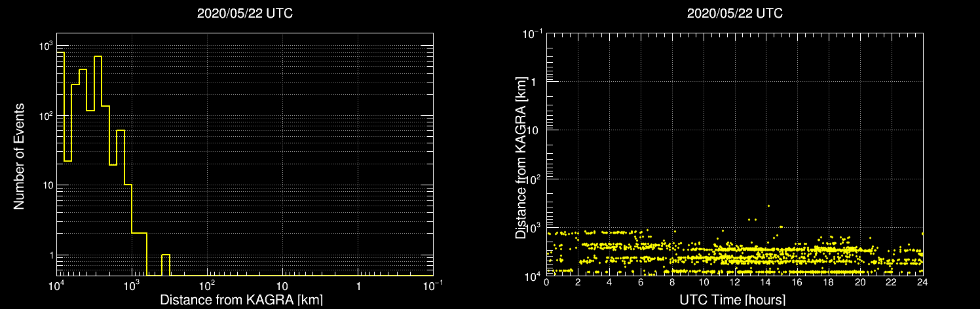Click the 10 tick on the histogram x-axis
The width and height of the screenshot is (980, 309).
[x=282, y=286]
